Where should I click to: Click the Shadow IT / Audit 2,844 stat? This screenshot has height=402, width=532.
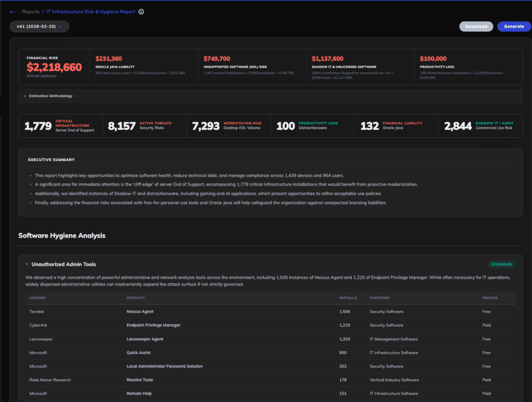click(481, 125)
